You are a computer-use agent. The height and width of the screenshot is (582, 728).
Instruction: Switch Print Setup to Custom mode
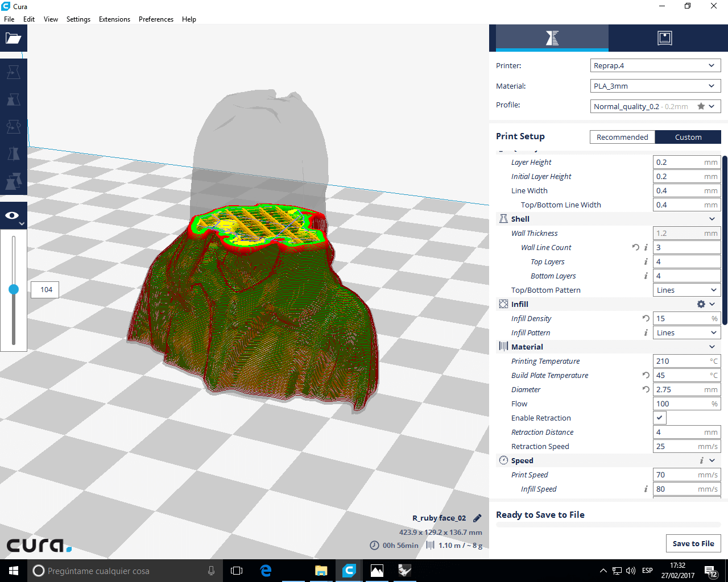point(688,137)
